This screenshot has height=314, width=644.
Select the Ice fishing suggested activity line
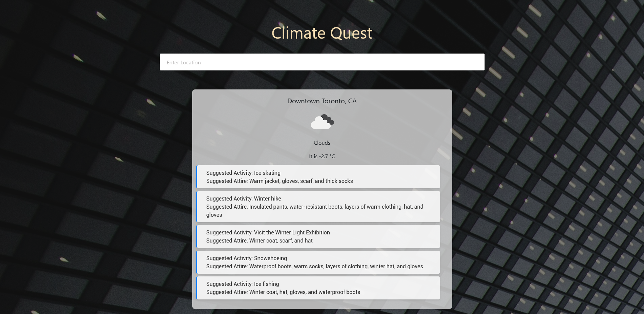tap(243, 284)
